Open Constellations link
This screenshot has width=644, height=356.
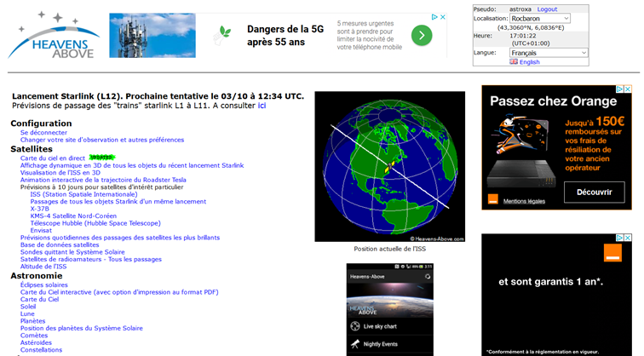(41, 350)
